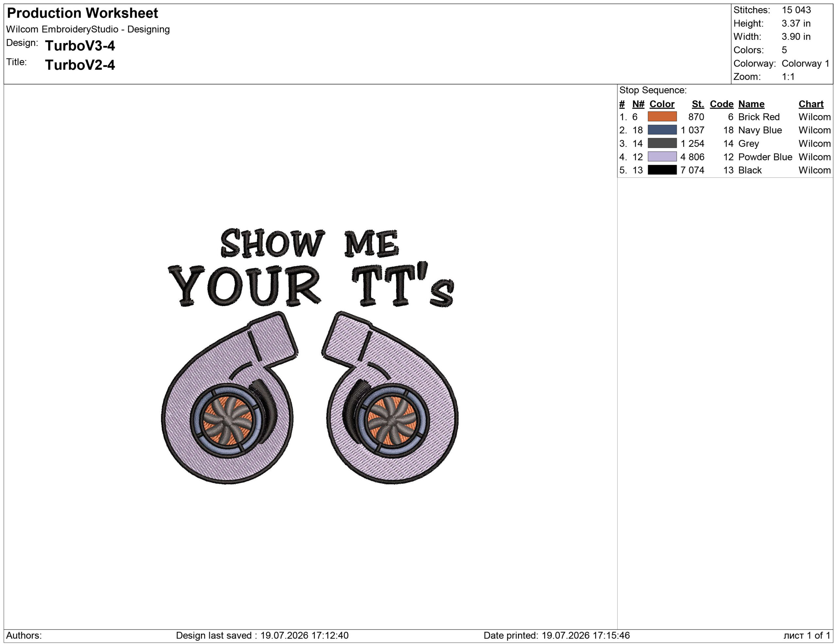Click stitch count '4 806' in row 4

click(x=692, y=157)
